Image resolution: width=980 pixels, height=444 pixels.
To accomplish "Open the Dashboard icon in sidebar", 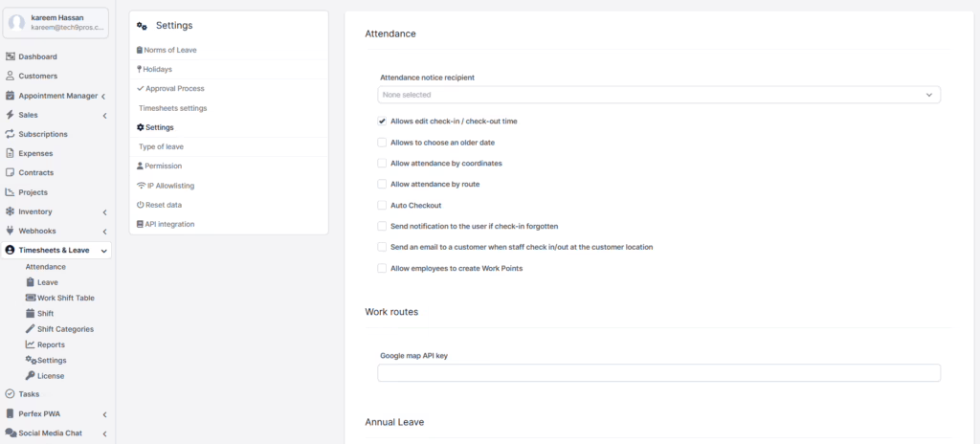I will point(10,56).
